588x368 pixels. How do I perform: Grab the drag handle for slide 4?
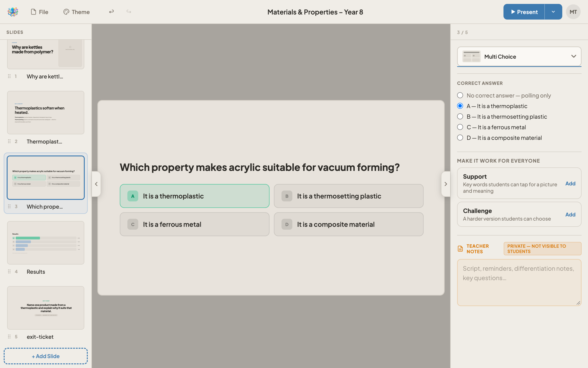[9, 271]
